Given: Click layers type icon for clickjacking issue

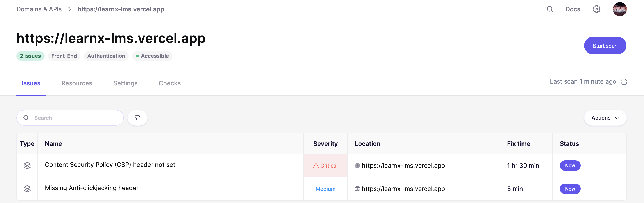Looking at the screenshot, I should (27, 189).
